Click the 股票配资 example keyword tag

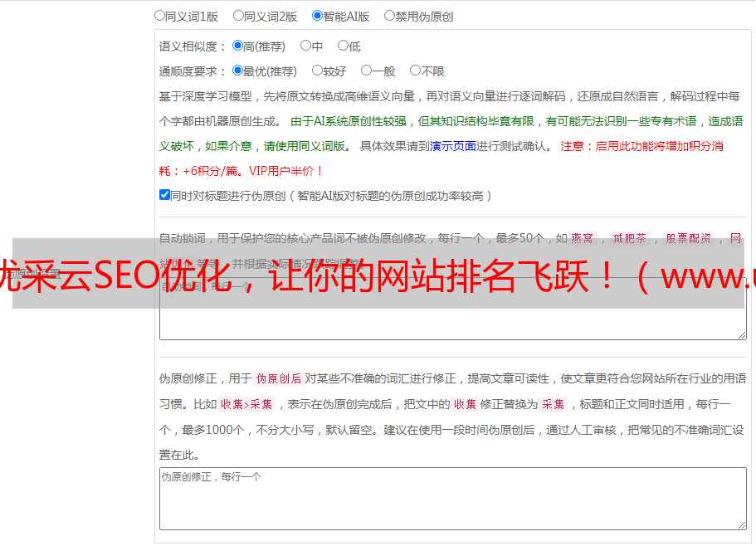[689, 238]
